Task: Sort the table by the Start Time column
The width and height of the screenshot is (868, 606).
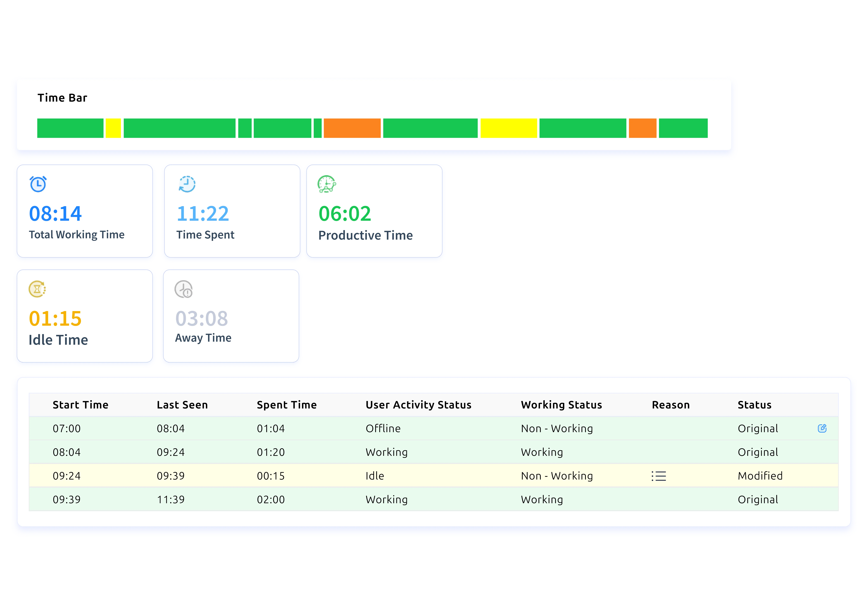Action: point(81,404)
